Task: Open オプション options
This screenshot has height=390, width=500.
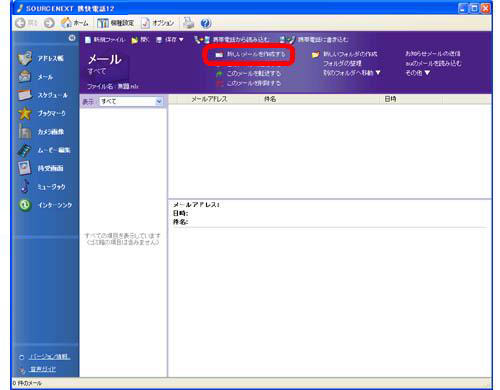Action: pyautogui.click(x=158, y=23)
